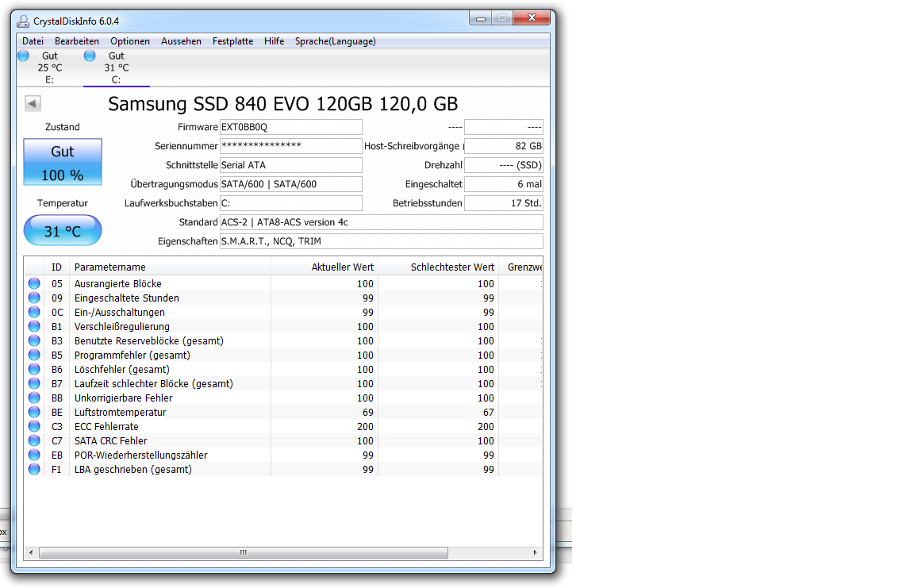This screenshot has width=914, height=588.
Task: Click the masked Seriennummer field
Action: [x=291, y=146]
